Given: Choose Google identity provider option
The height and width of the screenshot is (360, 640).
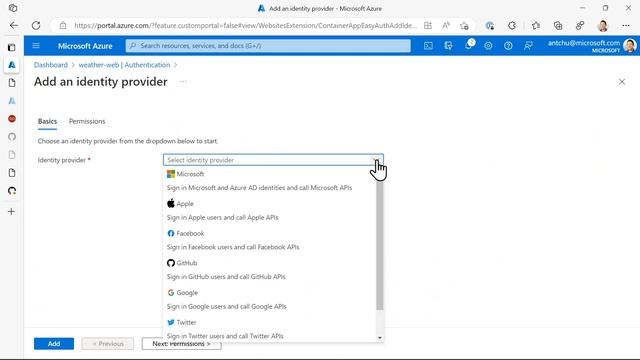Looking at the screenshot, I should coord(269,300).
